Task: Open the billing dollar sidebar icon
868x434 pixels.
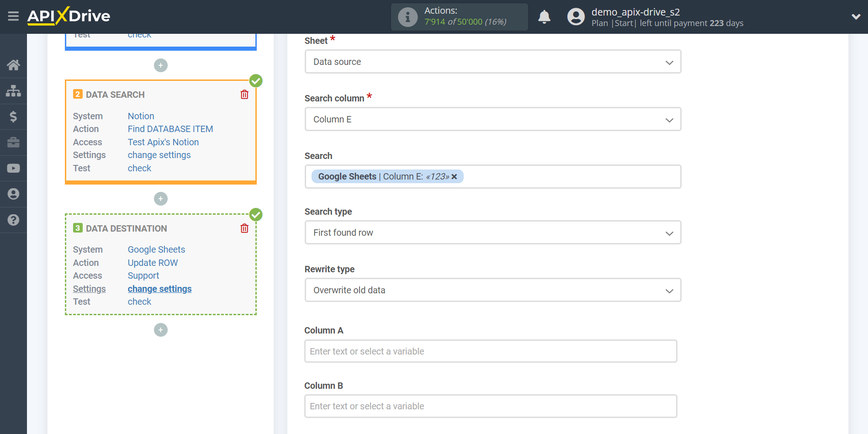Action: 13,116
